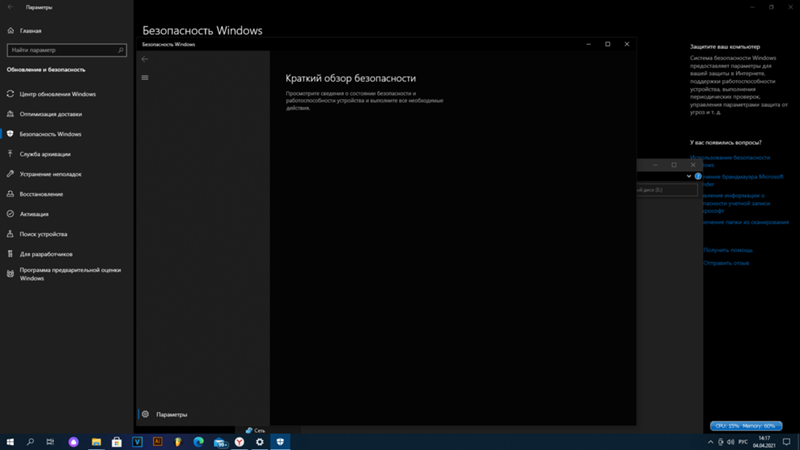
Task: Open Служба архивации section
Action: (x=45, y=154)
